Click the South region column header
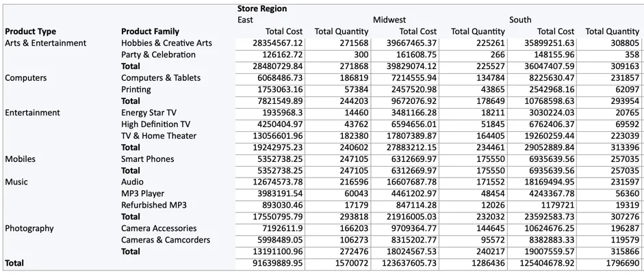 (x=520, y=20)
